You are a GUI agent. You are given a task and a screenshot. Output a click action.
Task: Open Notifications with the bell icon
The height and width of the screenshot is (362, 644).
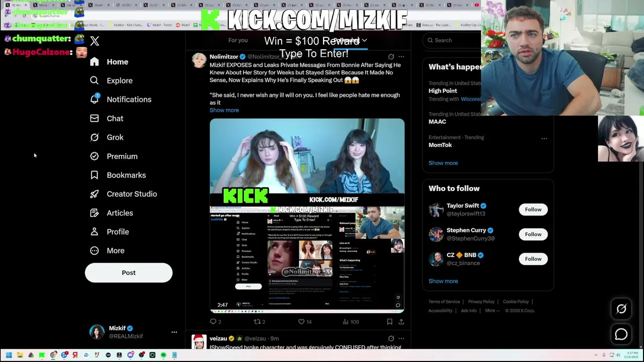coord(94,99)
